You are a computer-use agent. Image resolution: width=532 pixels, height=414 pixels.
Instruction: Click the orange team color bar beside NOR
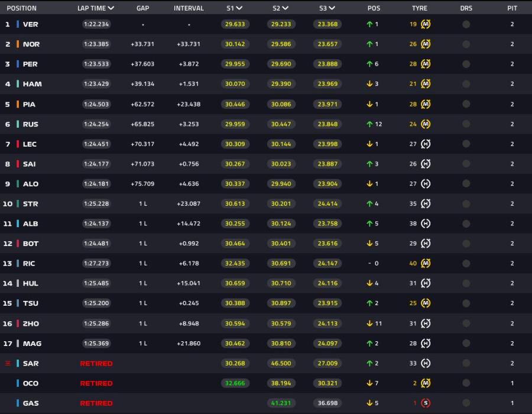click(18, 44)
